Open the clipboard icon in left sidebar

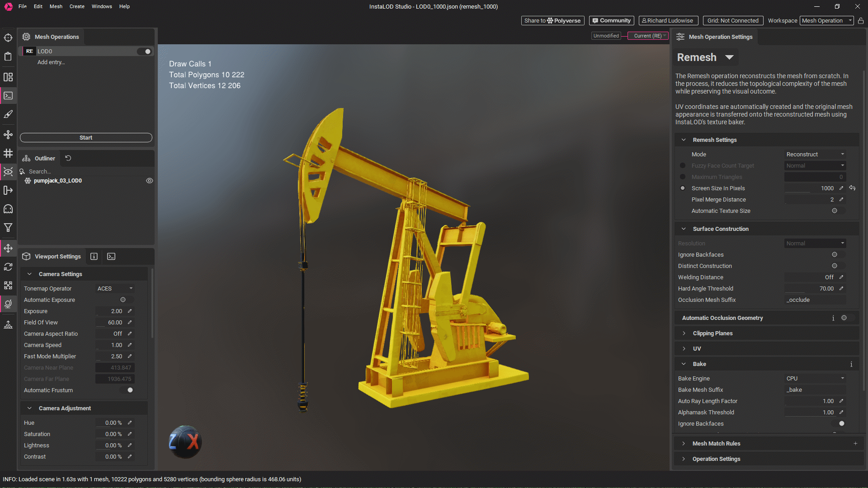[x=8, y=56]
